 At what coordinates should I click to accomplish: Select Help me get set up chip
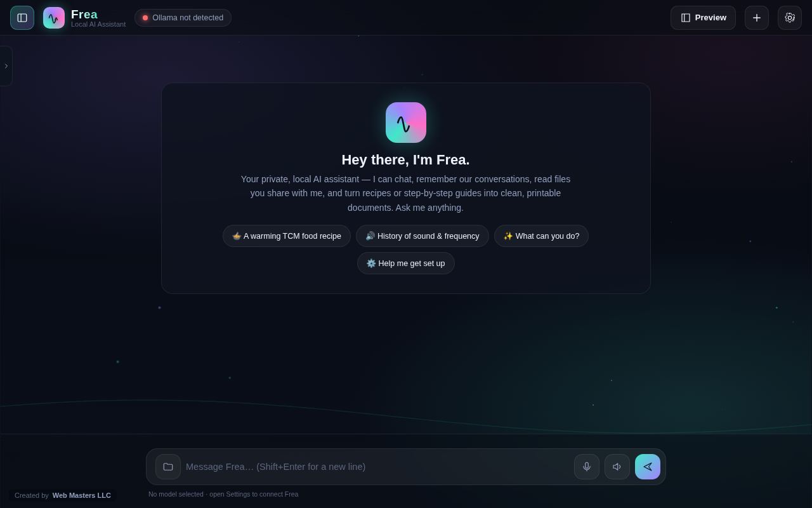[x=406, y=264]
